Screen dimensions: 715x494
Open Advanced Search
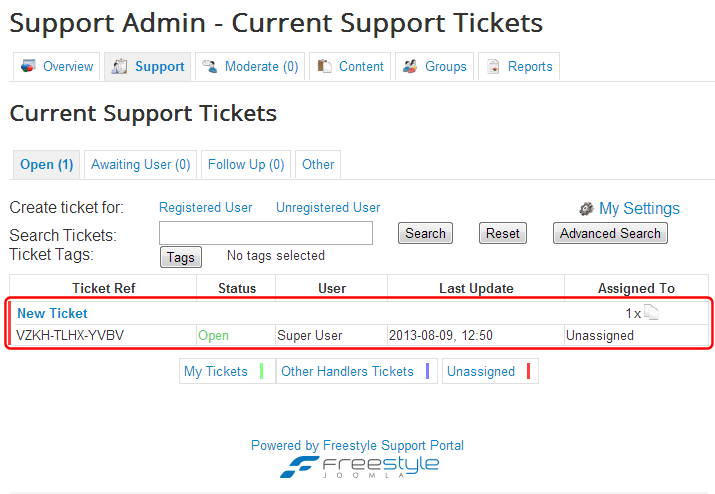click(610, 233)
